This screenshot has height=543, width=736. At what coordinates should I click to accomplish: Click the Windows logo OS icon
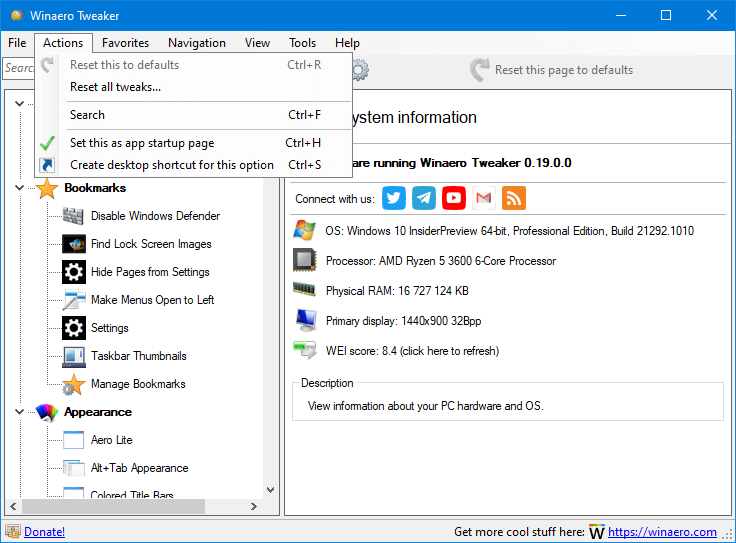click(x=305, y=230)
